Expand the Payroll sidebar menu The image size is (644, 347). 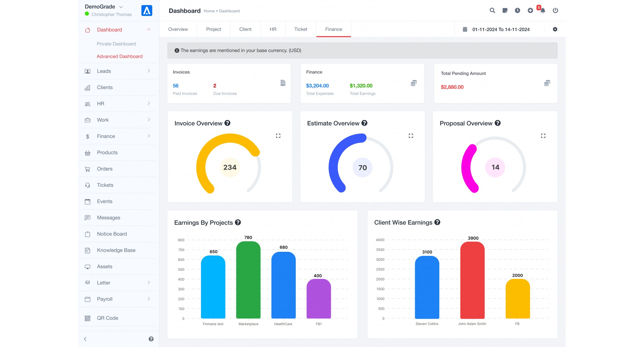118,299
